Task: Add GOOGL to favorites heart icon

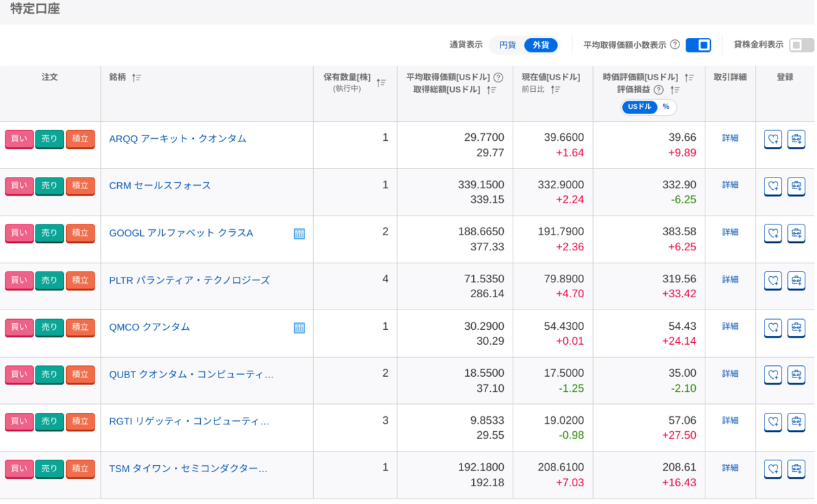Action: (x=773, y=233)
